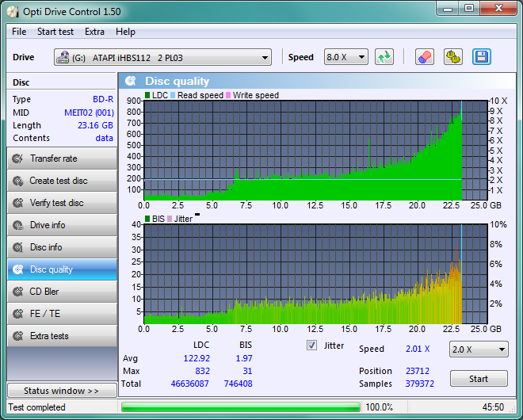Click the Extra tests icon

pyautogui.click(x=17, y=336)
